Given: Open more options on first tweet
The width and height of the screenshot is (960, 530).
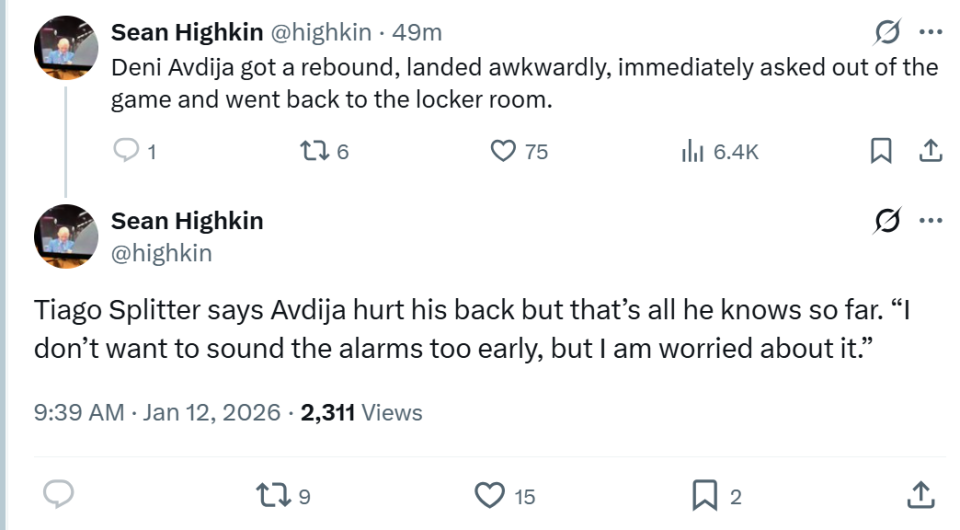Looking at the screenshot, I should click(930, 33).
